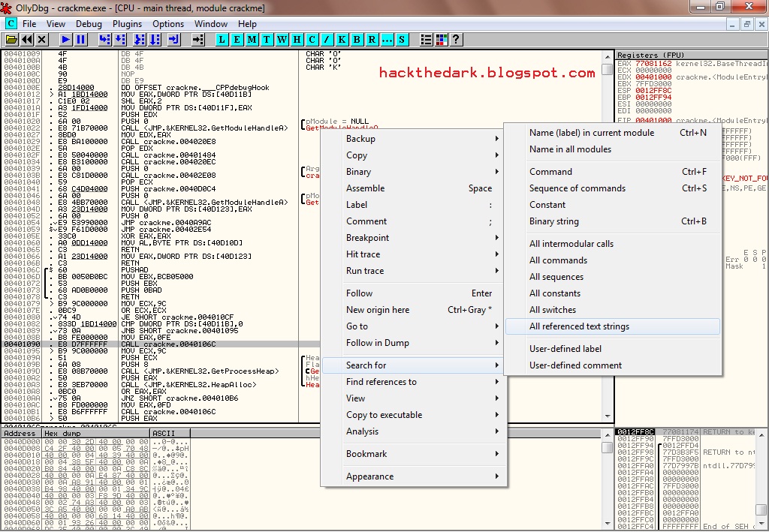The image size is (769, 532).
Task: Open Breakpoints window with B button
Action: [357, 40]
